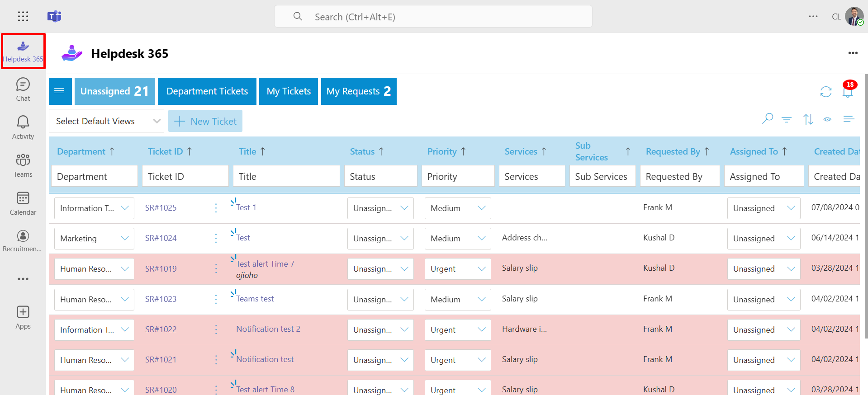Open settings and more ellipsis in top bar
Screen dimensions: 868x395
pos(813,17)
